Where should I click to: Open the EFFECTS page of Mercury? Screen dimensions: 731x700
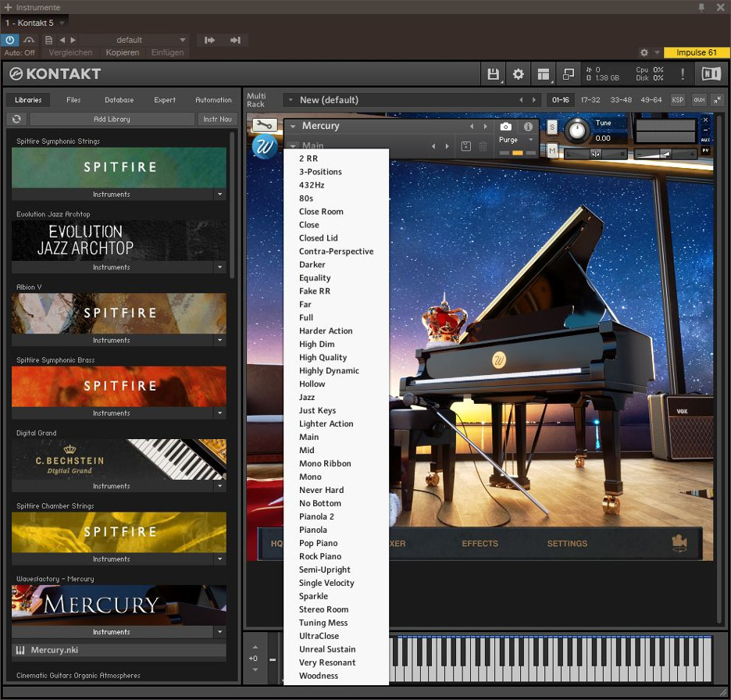[480, 543]
